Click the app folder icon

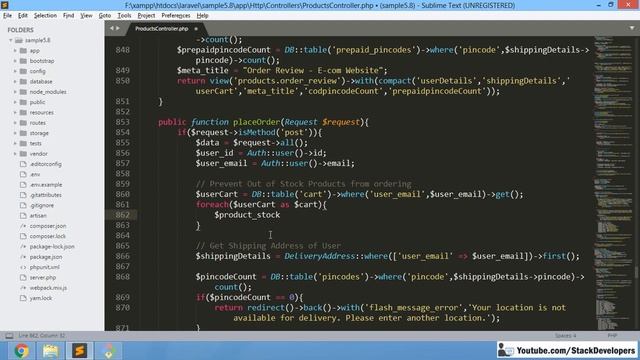[x=23, y=51]
